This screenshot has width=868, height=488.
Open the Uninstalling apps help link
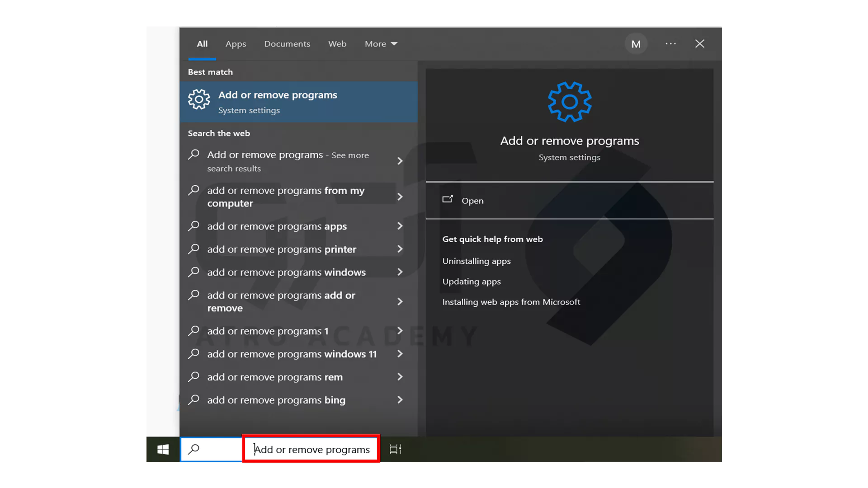[x=476, y=261]
